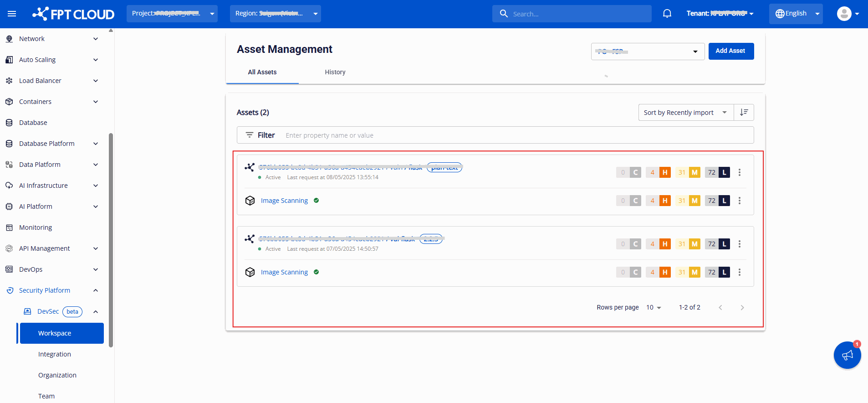Image resolution: width=868 pixels, height=403 pixels.
Task: Click the Data Platform sidebar icon
Action: click(9, 165)
